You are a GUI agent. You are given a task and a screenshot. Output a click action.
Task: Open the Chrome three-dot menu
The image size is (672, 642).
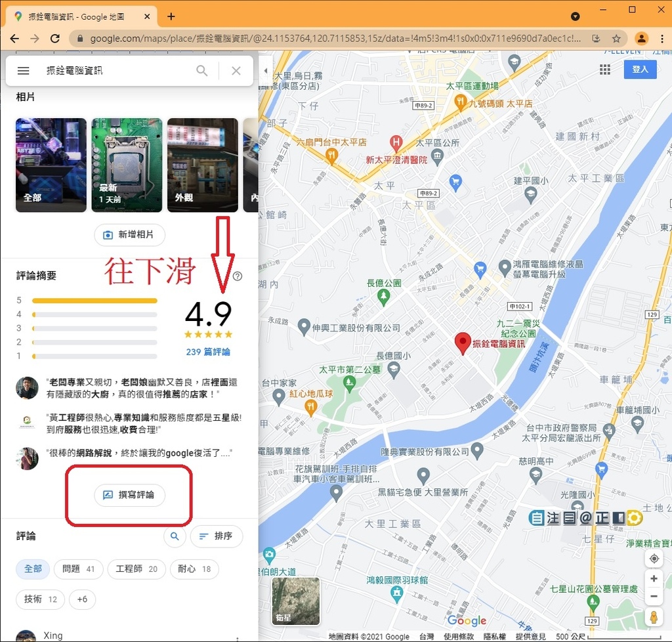point(662,39)
